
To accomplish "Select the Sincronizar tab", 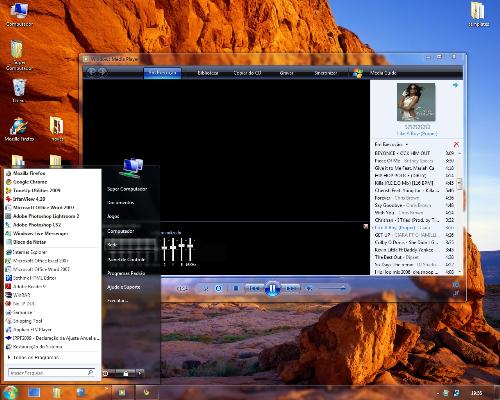I will [326, 73].
